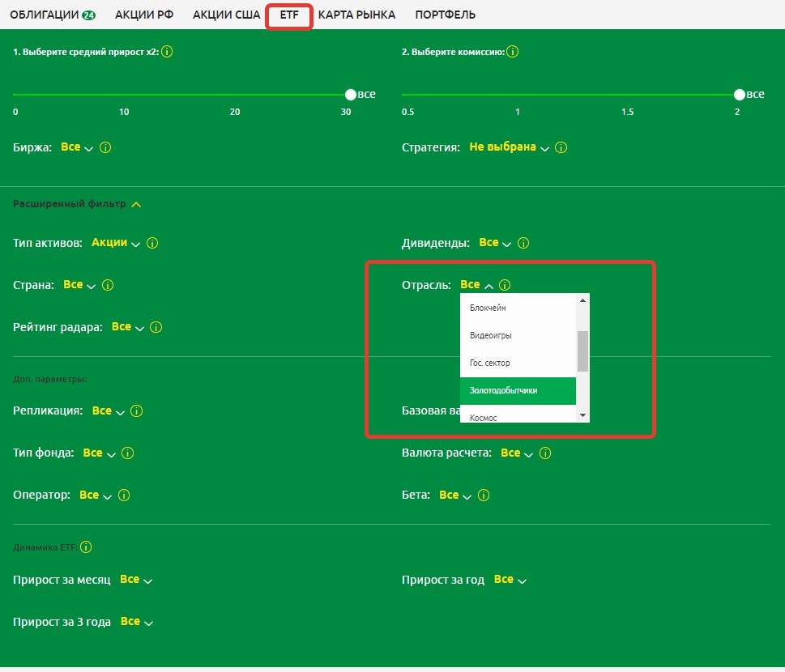Open info icon for Тип активов
785x672 pixels.
[152, 243]
